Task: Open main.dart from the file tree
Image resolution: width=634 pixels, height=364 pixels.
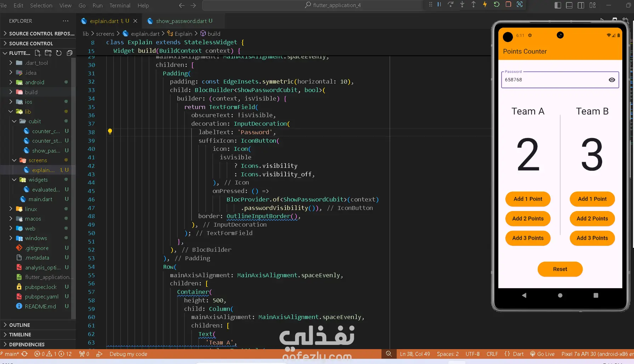Action: (x=40, y=199)
